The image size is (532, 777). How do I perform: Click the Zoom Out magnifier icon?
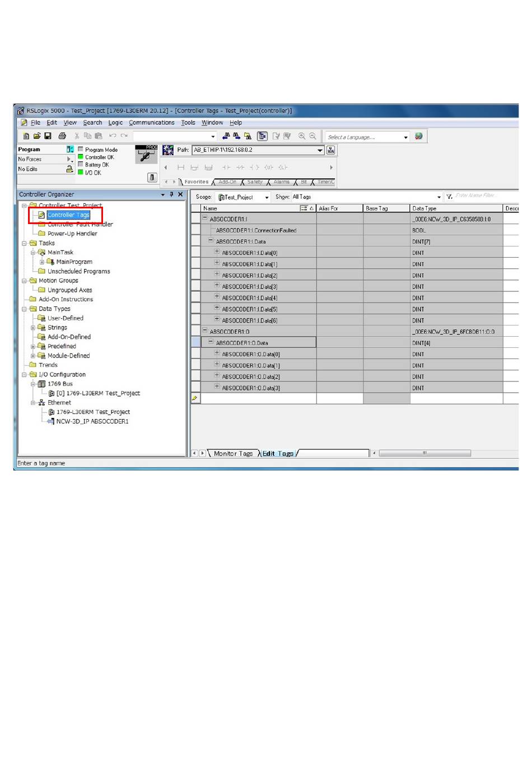312,136
